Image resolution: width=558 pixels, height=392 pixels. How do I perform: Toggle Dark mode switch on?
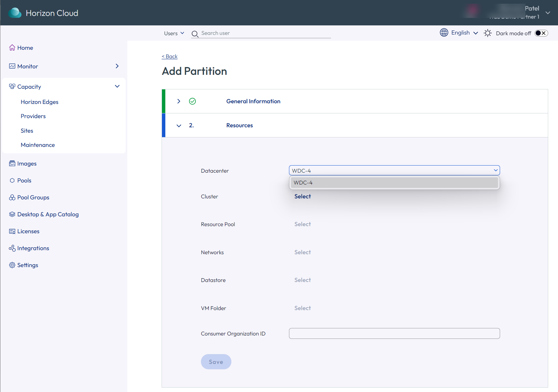[541, 33]
